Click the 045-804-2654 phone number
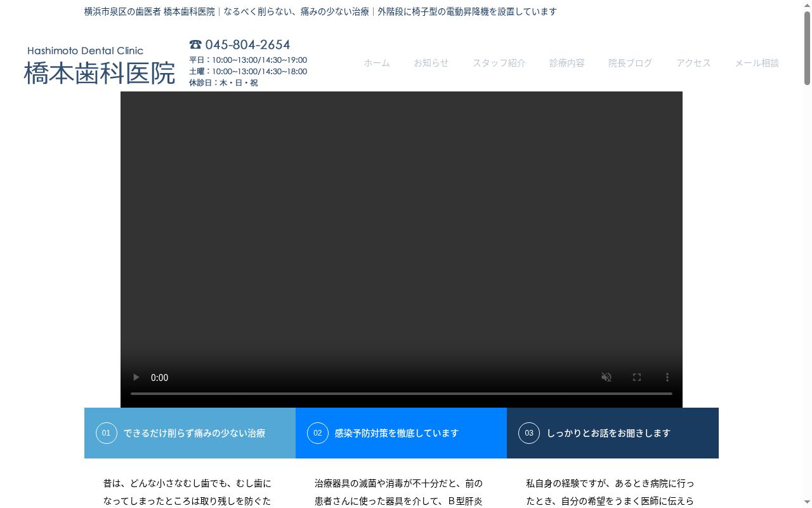This screenshot has width=812, height=508. [240, 44]
